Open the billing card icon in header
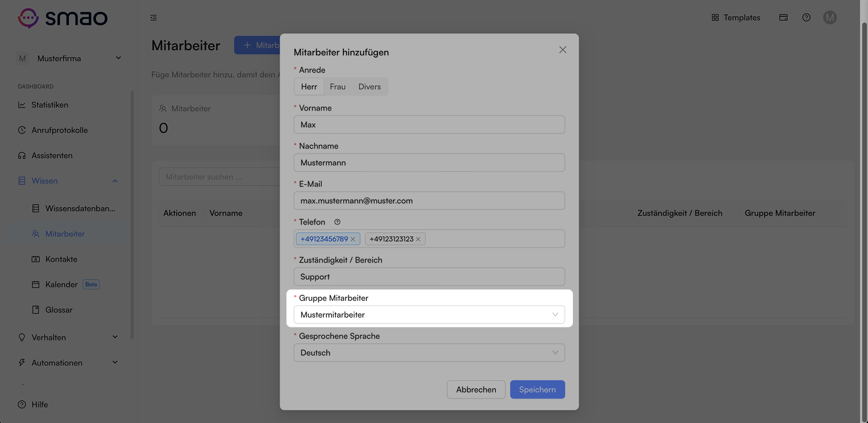This screenshot has width=868, height=423. point(783,18)
